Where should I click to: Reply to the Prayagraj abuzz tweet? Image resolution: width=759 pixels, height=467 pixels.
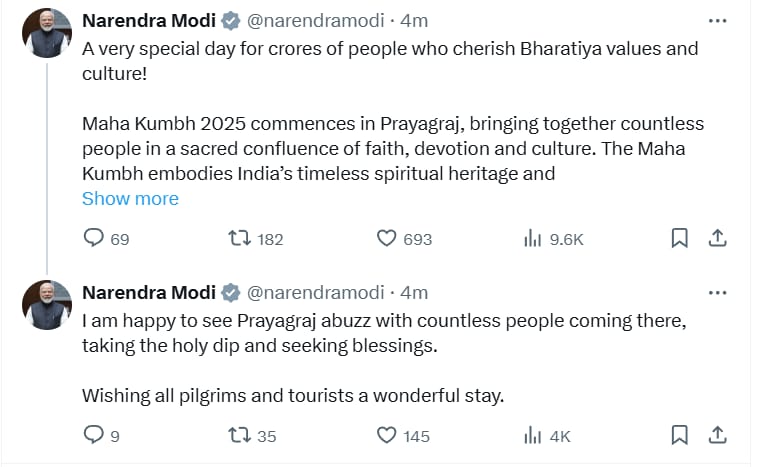click(93, 435)
